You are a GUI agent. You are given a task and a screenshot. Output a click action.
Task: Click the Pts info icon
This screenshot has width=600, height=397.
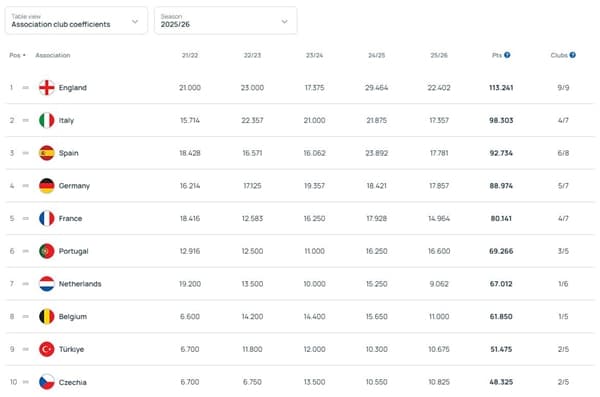(x=507, y=55)
